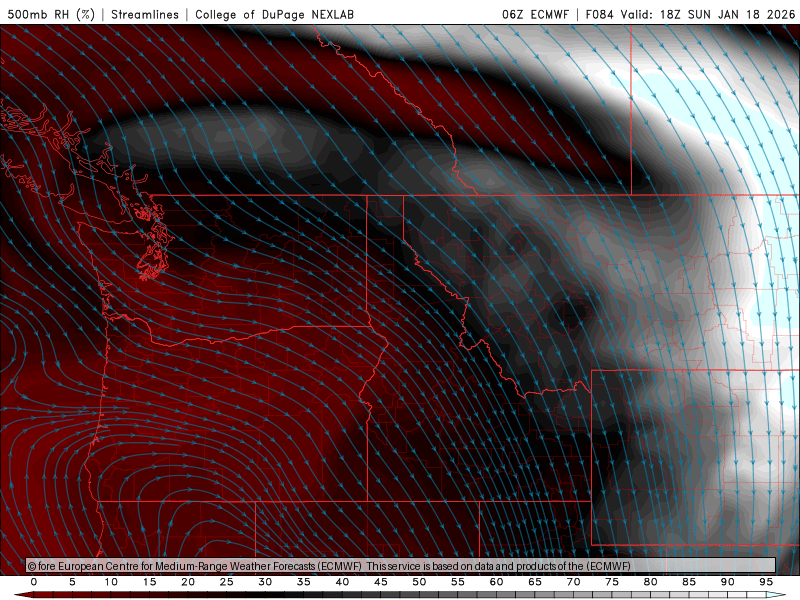Click the "06Z ECMWF" model run label
The width and height of the screenshot is (800, 600).
(535, 14)
